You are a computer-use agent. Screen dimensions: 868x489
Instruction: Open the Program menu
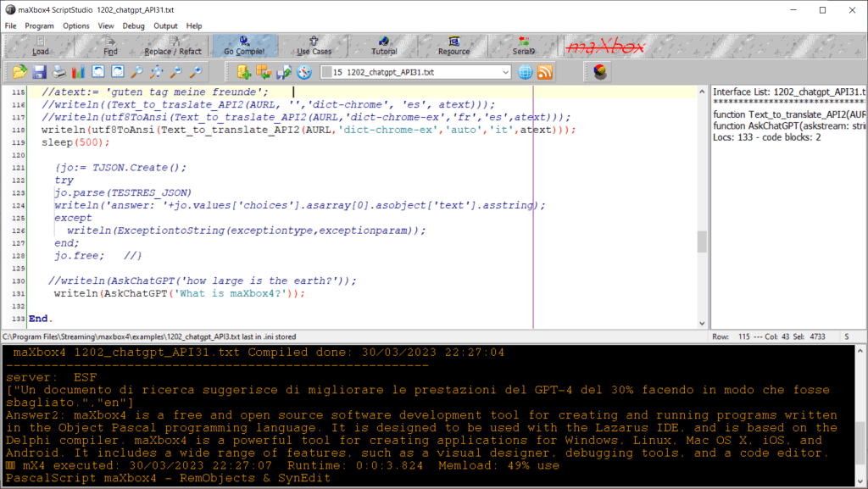click(39, 25)
